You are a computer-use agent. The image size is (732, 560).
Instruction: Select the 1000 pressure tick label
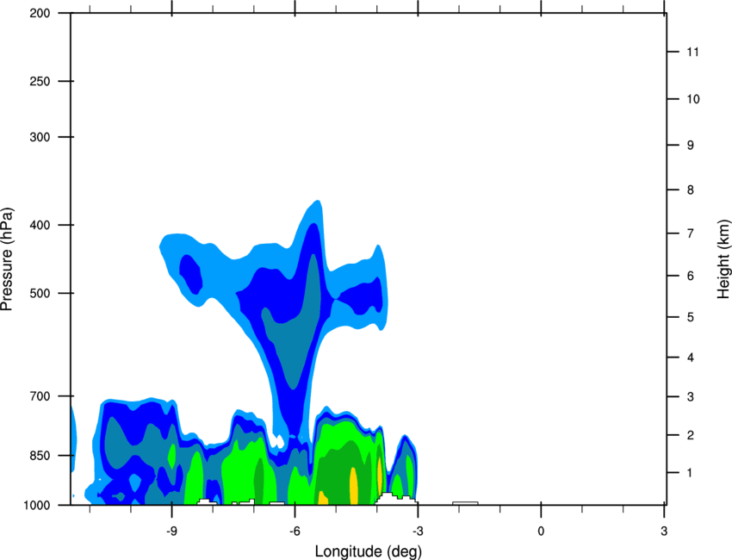36,506
